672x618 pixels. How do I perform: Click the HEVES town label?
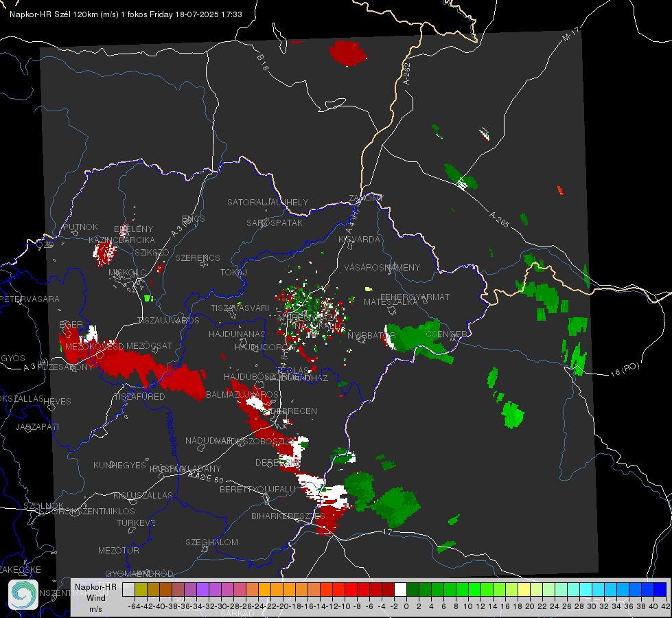click(57, 402)
